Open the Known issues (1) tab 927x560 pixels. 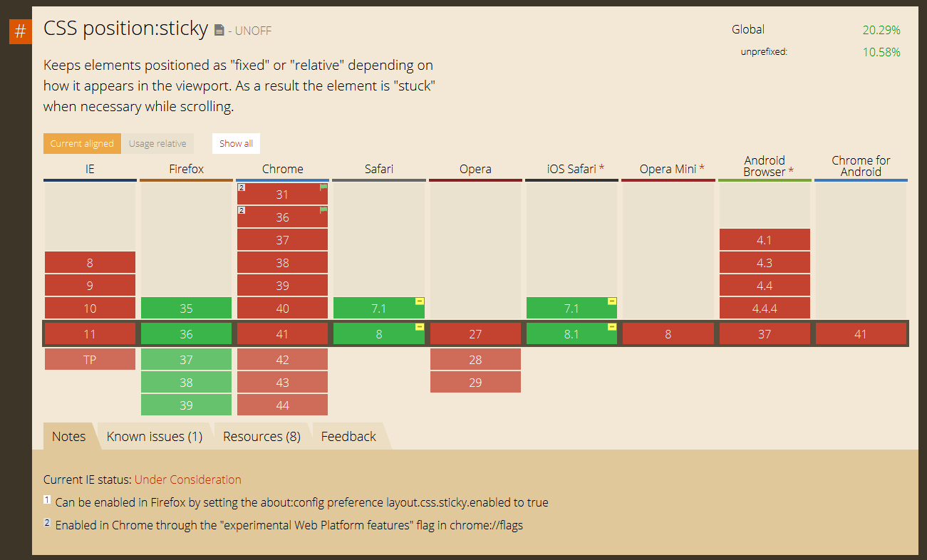pos(155,436)
